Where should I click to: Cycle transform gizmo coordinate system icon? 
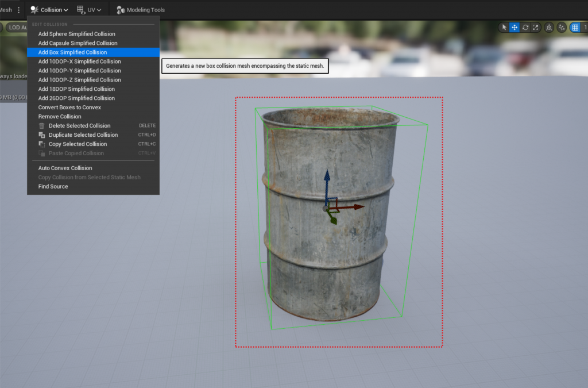point(549,28)
